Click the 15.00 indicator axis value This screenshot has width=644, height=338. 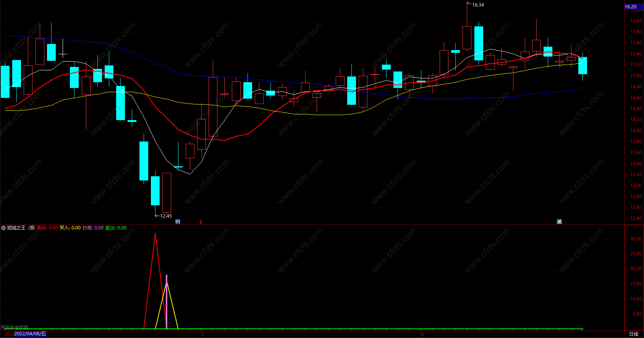pyautogui.click(x=636, y=284)
